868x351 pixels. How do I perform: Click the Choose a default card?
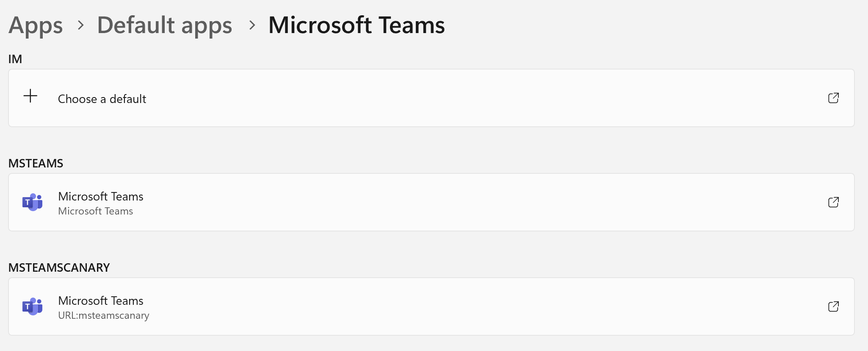(x=431, y=98)
